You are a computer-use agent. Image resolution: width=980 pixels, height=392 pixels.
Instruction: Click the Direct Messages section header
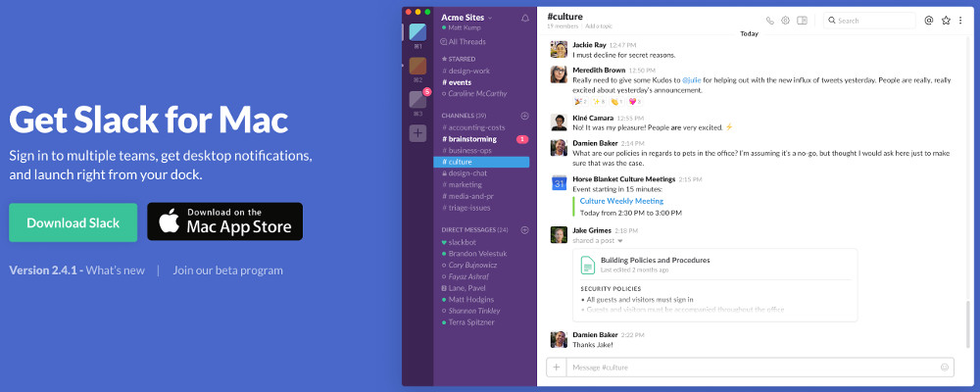coord(474,229)
